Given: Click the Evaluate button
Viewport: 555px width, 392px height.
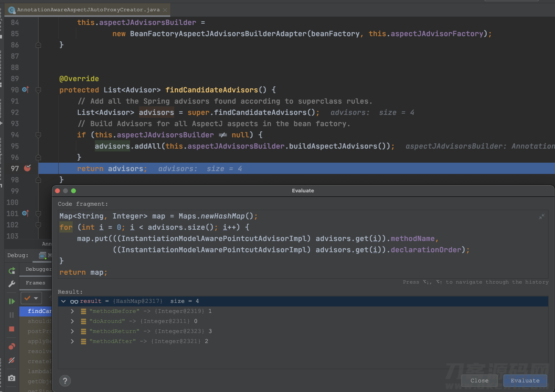Looking at the screenshot, I should pos(525,381).
